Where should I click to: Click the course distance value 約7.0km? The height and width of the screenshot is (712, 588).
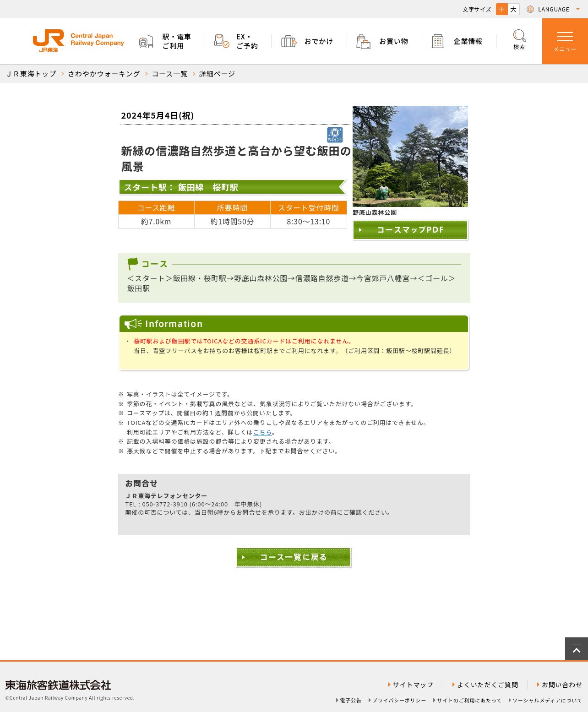point(156,222)
